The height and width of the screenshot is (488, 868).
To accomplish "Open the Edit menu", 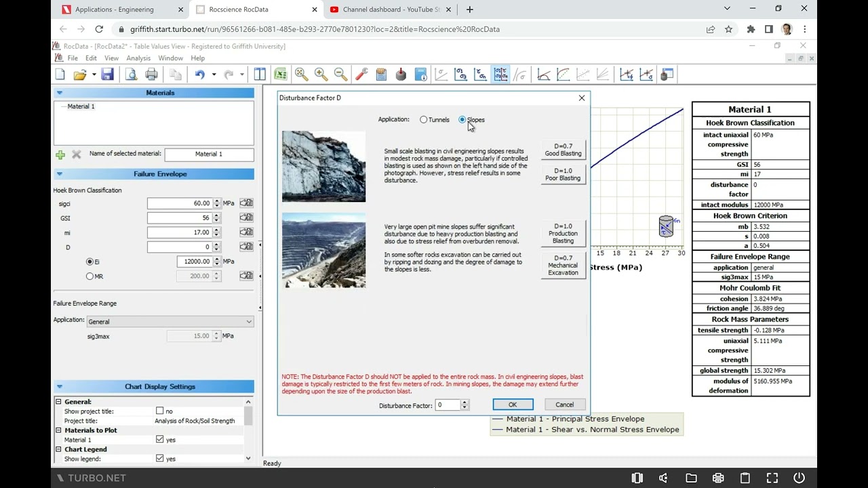I will [x=91, y=58].
